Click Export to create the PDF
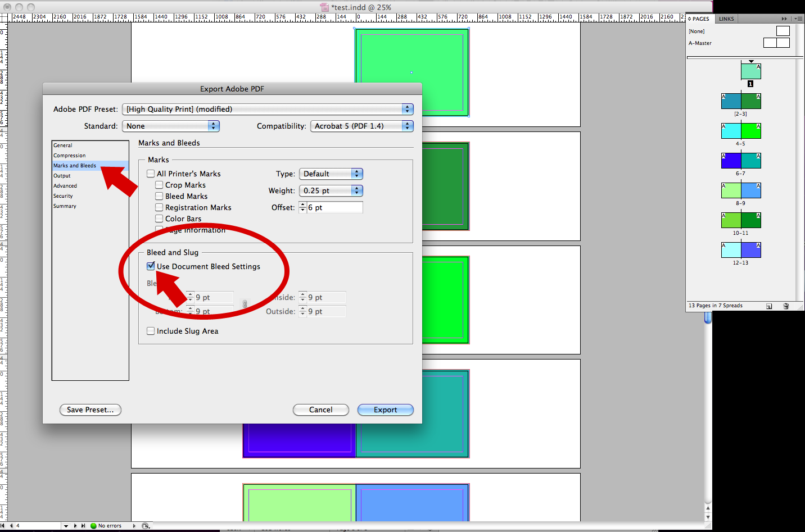This screenshot has height=532, width=805. tap(386, 410)
